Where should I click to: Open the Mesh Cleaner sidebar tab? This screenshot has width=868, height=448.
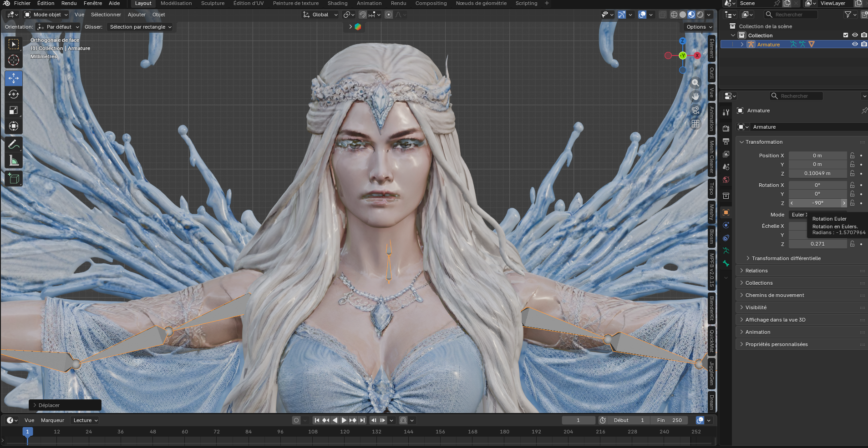711,157
